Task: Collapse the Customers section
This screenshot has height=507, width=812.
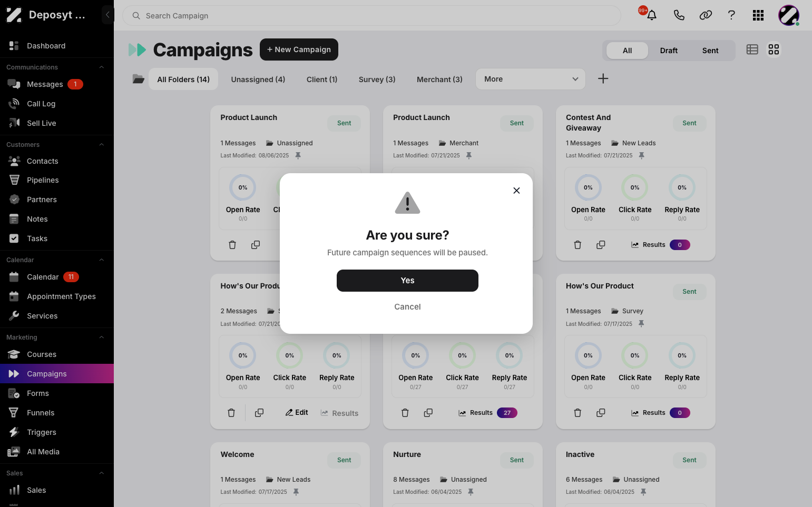Action: click(x=101, y=145)
